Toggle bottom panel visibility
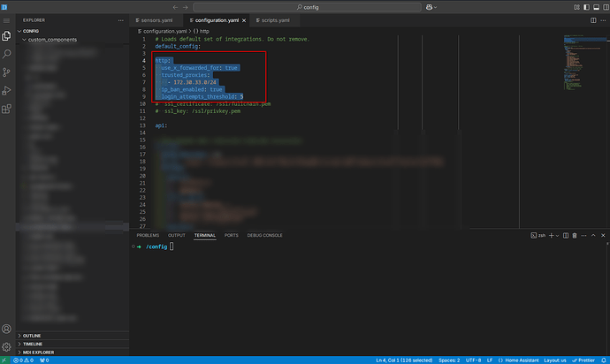Viewport: 610px width, 364px height. [x=596, y=7]
